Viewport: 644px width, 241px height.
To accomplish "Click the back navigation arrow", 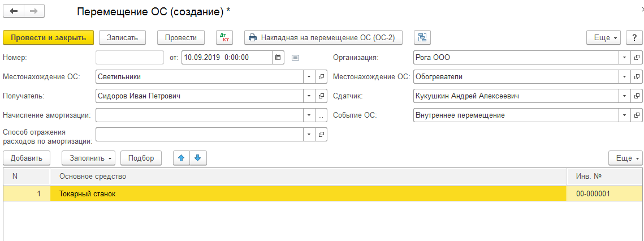I will coord(14,11).
